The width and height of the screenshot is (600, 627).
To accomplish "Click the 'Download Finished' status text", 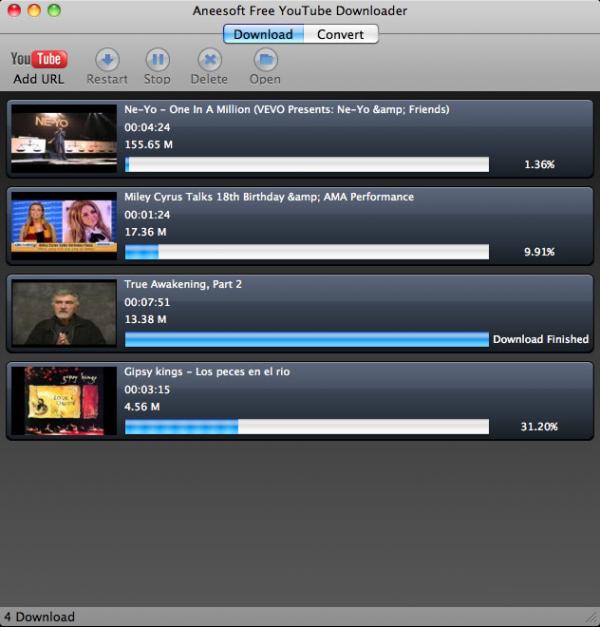I will pos(541,339).
